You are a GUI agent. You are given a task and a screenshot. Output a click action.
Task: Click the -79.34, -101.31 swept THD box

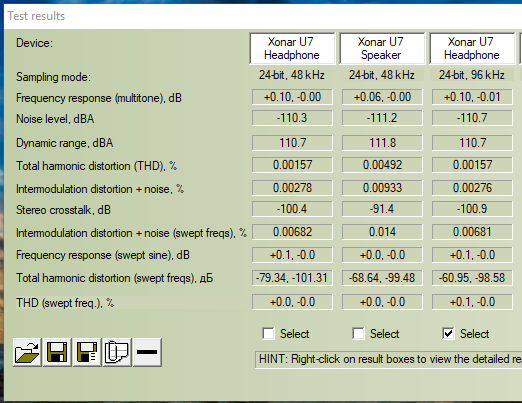(292, 278)
